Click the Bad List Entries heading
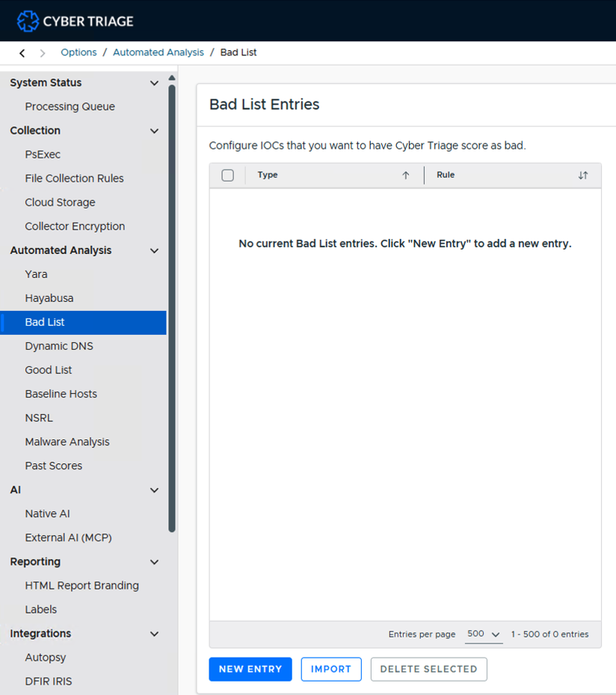The width and height of the screenshot is (616, 695). click(x=265, y=104)
